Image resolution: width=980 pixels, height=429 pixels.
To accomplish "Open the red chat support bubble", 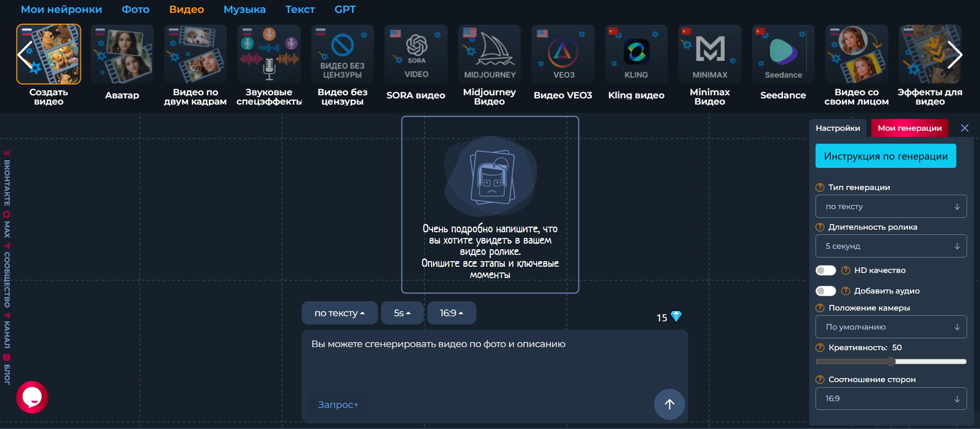I will pos(32,397).
